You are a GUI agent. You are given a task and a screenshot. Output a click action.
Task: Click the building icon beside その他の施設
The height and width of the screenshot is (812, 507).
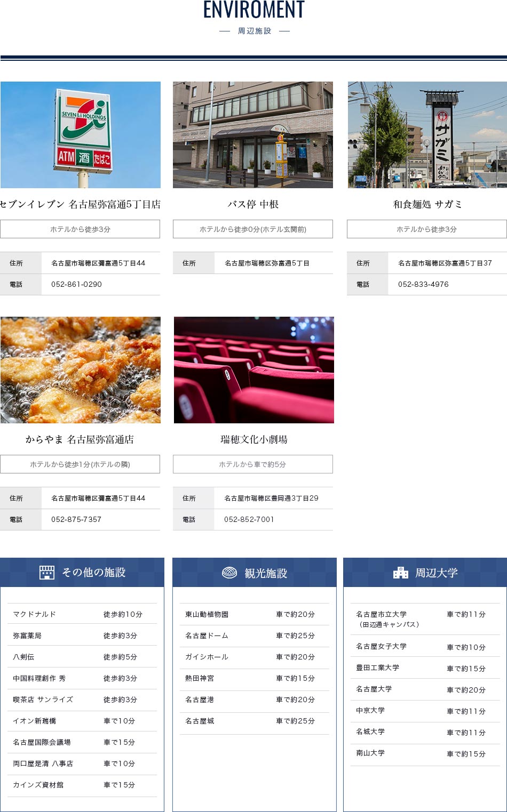[47, 573]
